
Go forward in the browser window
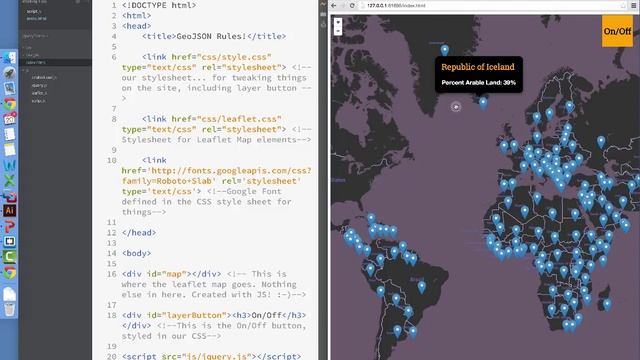(343, 6)
